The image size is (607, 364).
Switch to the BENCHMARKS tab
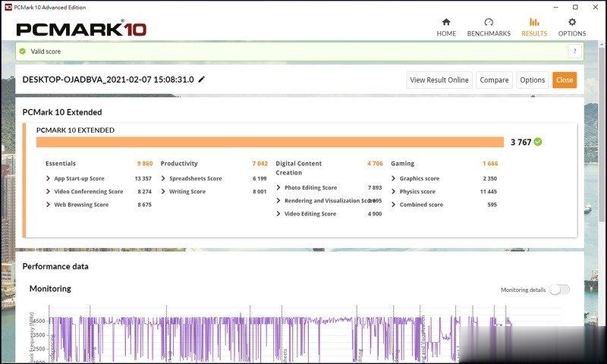click(489, 27)
